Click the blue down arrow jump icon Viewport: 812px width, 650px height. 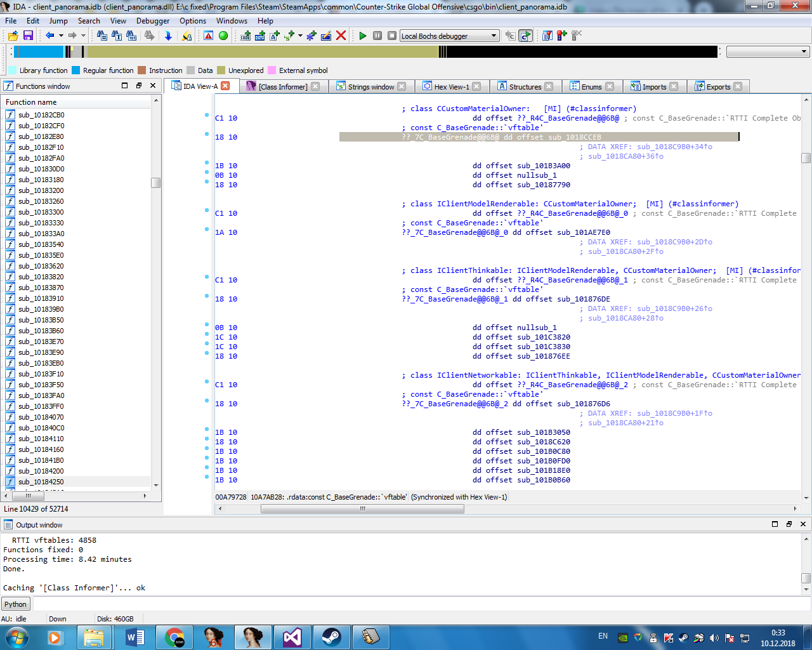coord(168,36)
